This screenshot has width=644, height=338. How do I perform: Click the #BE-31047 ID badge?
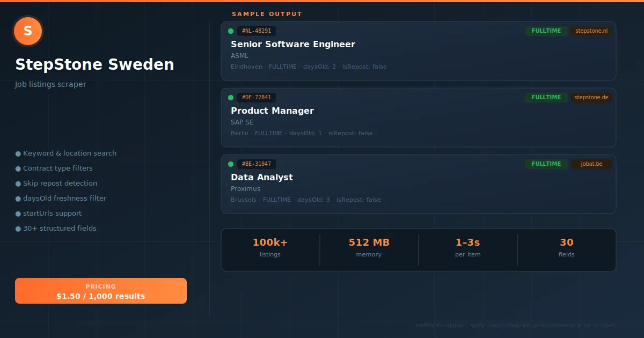tap(257, 164)
